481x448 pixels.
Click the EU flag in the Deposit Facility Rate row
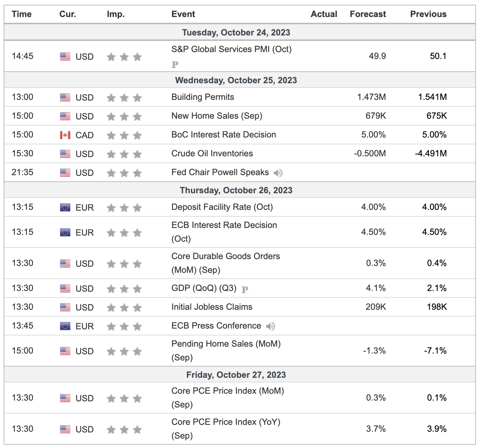pos(65,208)
